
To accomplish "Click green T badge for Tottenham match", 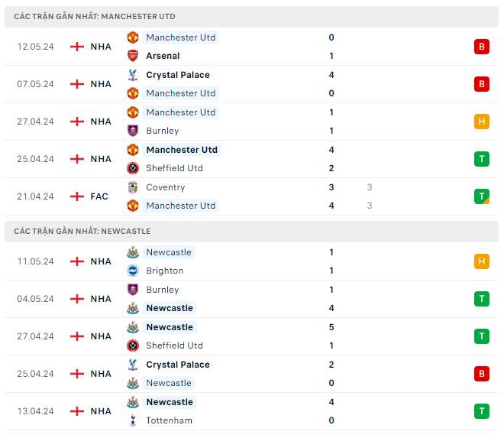I will [481, 411].
